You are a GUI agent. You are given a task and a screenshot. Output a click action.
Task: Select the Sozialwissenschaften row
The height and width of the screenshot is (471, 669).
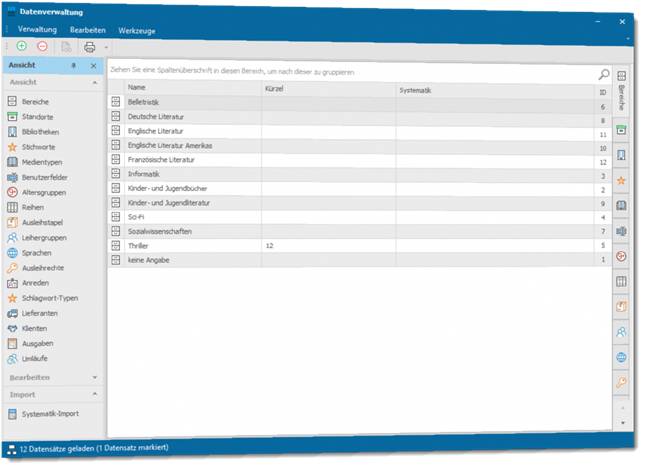(360, 232)
